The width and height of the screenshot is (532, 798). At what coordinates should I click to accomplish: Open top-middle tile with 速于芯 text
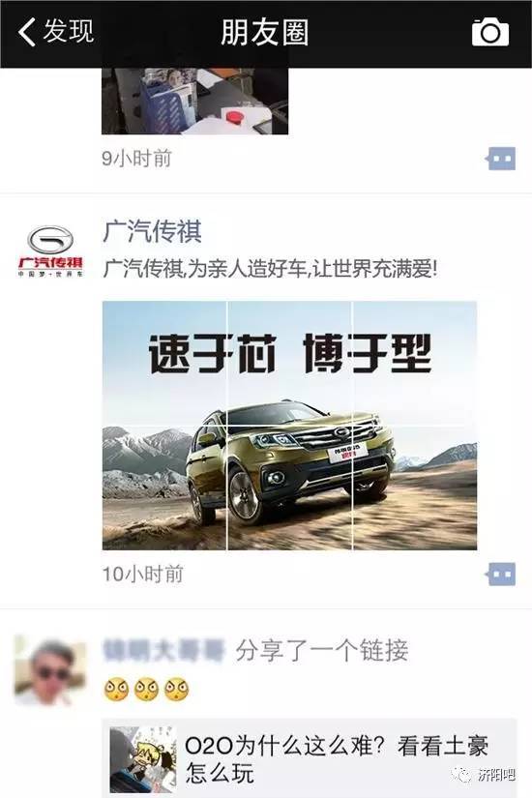click(289, 363)
